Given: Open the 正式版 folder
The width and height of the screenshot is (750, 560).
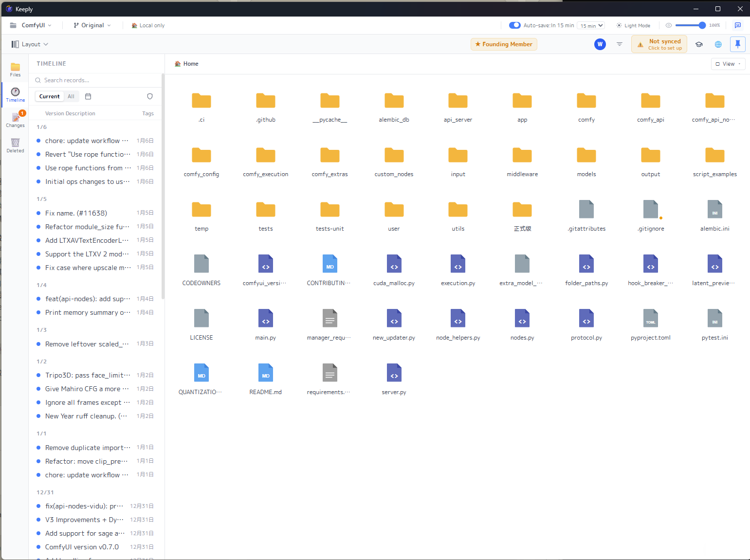Looking at the screenshot, I should 522,217.
